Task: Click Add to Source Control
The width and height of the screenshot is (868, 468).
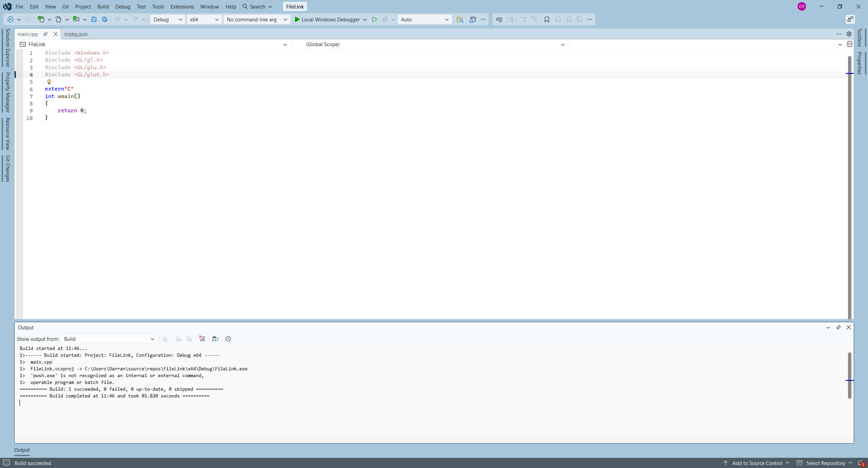Action: point(757,463)
